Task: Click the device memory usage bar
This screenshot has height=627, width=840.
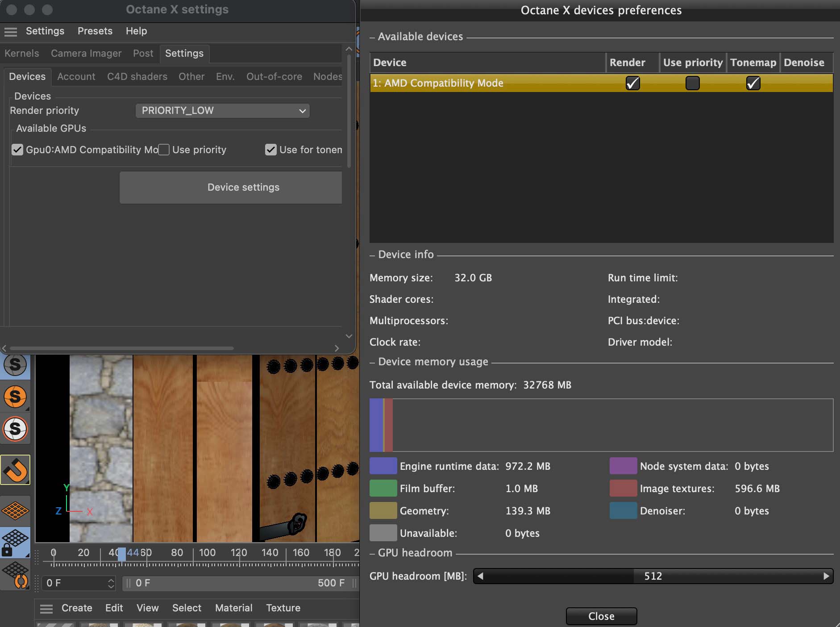Action: tap(601, 425)
